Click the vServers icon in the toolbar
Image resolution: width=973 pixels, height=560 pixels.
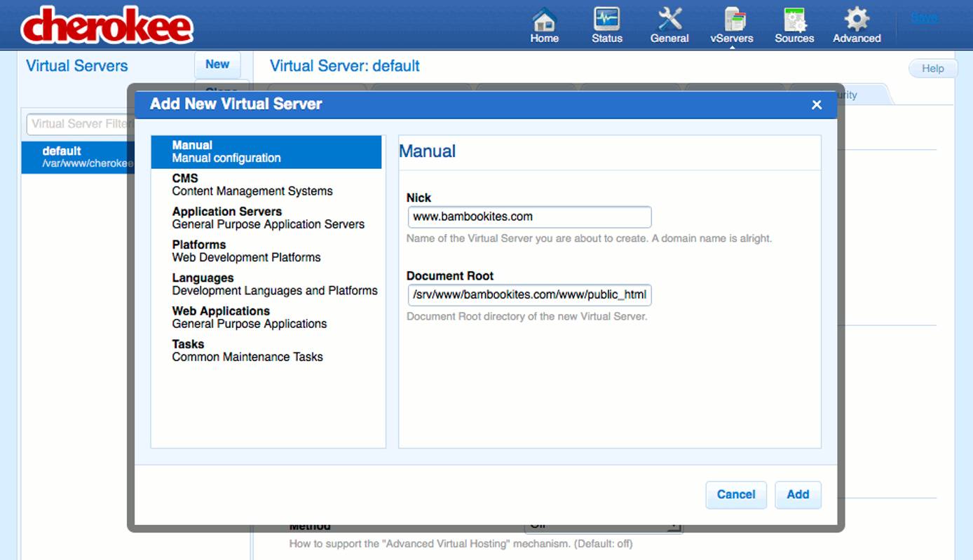click(731, 25)
